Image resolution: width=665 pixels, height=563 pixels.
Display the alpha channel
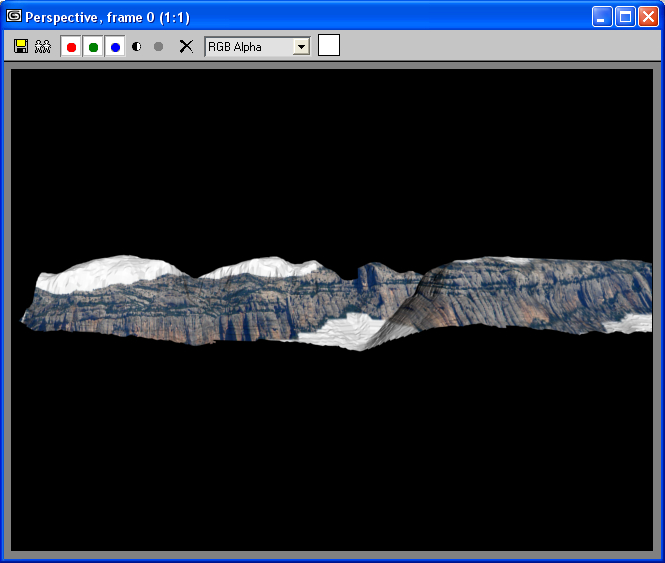(x=137, y=46)
